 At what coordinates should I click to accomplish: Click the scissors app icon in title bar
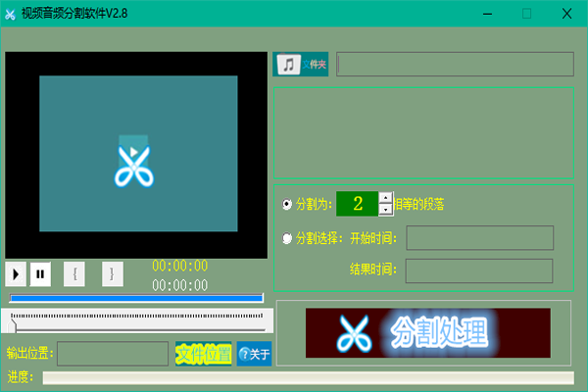11,14
